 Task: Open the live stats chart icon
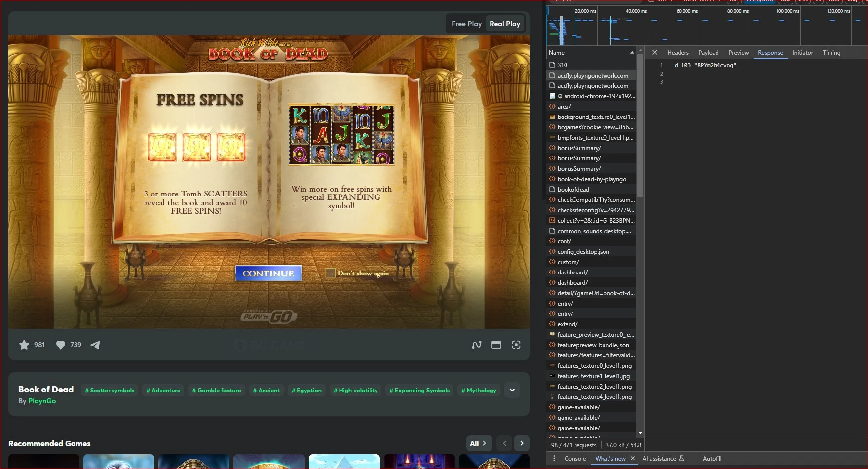[477, 345]
